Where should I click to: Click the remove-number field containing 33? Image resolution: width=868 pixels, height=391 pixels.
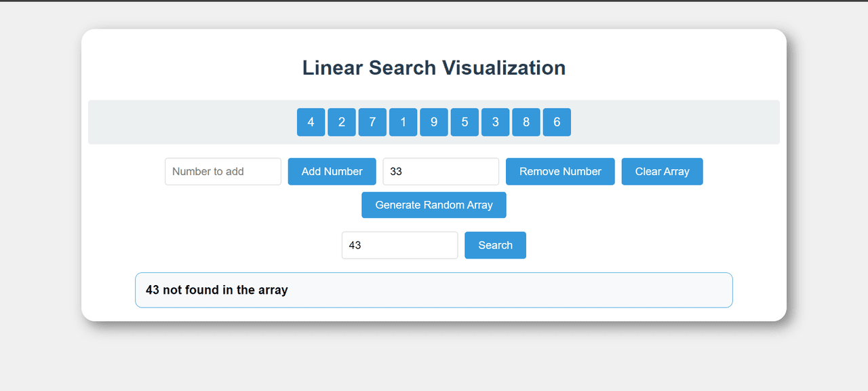pos(441,172)
